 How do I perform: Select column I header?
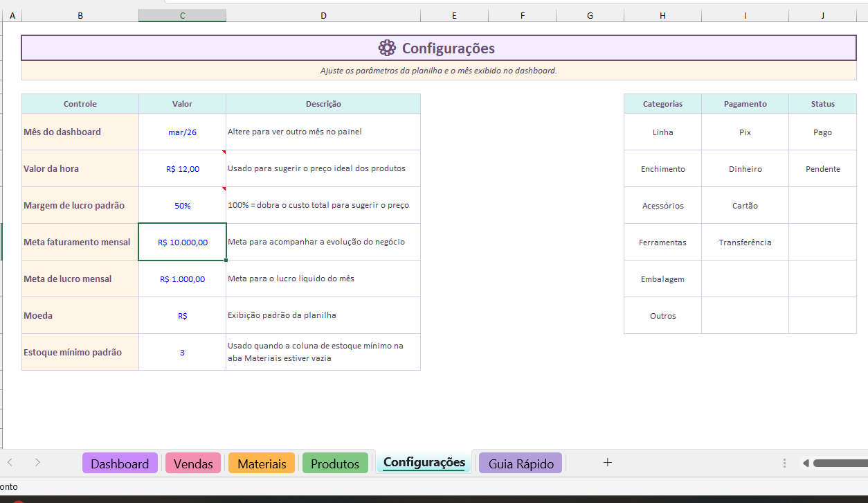(745, 15)
